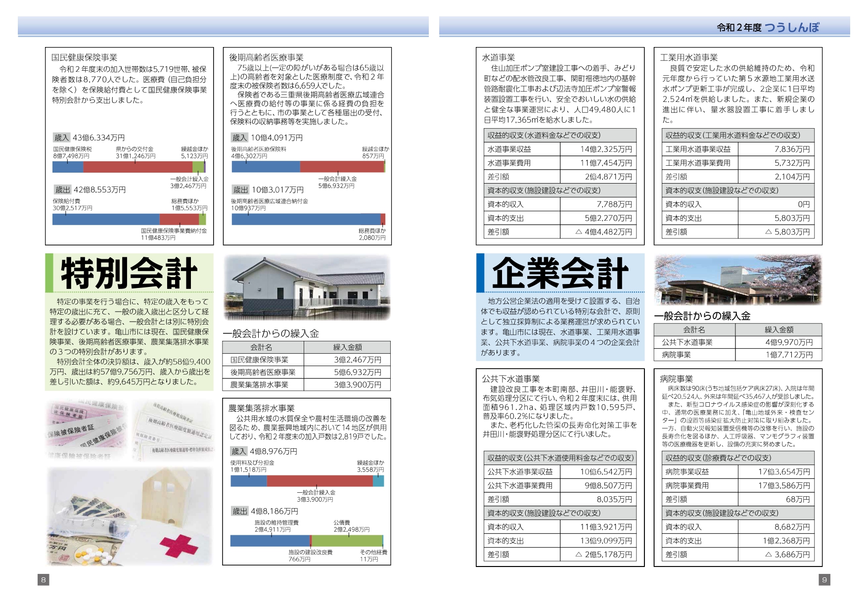Open the insurance certificate cards photo
Image resolution: width=868 pixels, height=614 pixels.
coord(130,430)
